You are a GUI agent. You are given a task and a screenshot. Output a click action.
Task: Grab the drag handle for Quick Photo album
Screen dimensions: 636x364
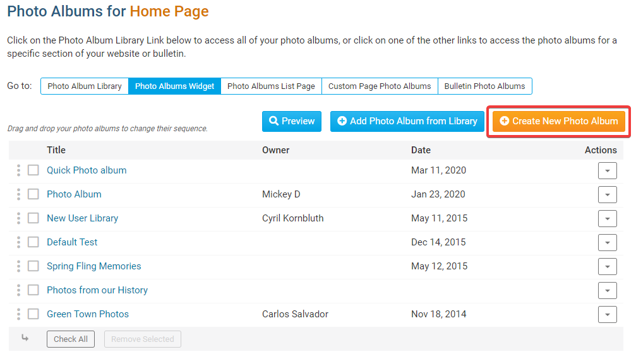point(18,170)
